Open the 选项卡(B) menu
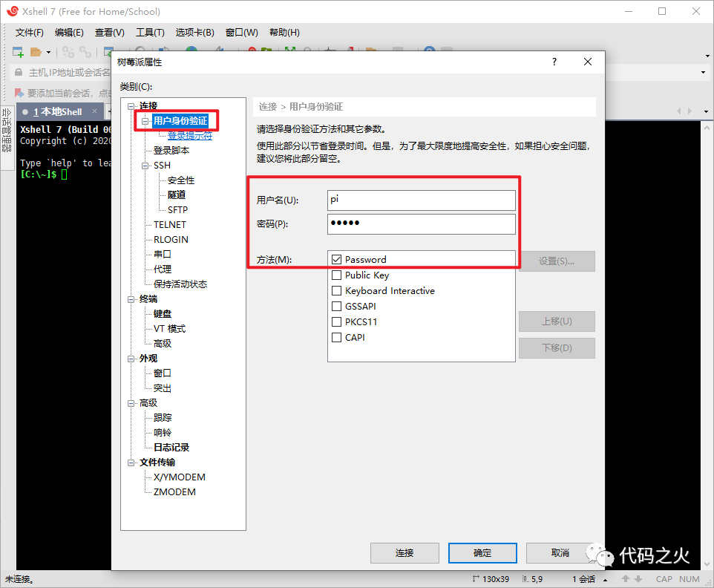Viewport: 714px width, 588px height. tap(195, 33)
